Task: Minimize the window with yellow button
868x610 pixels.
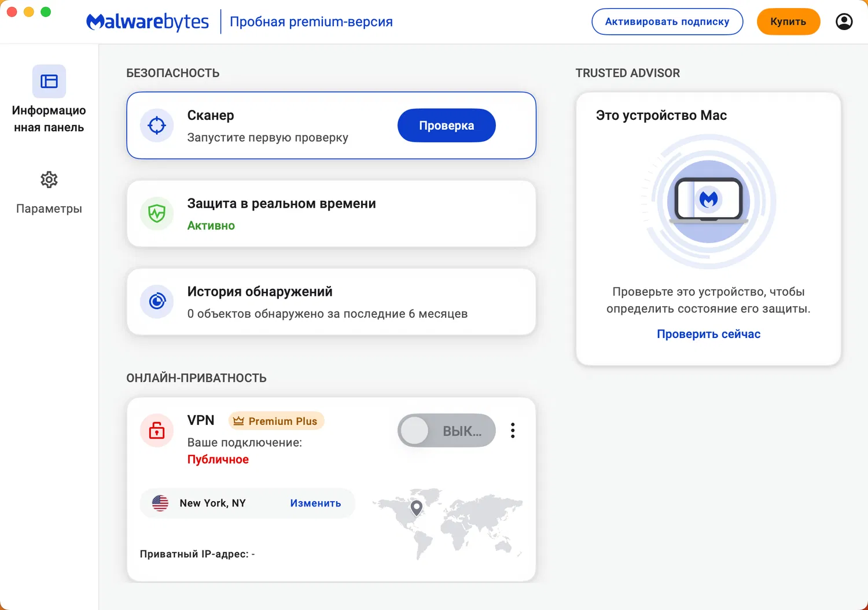Action: 29,12
